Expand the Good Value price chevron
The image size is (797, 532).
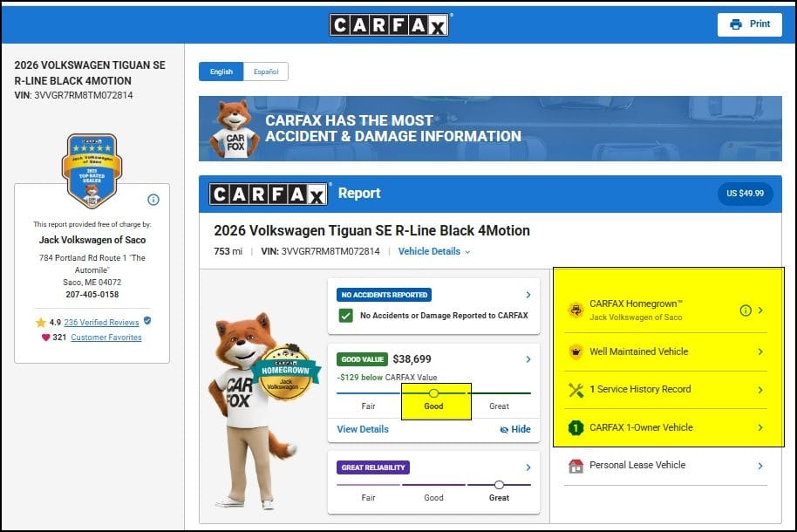(528, 359)
